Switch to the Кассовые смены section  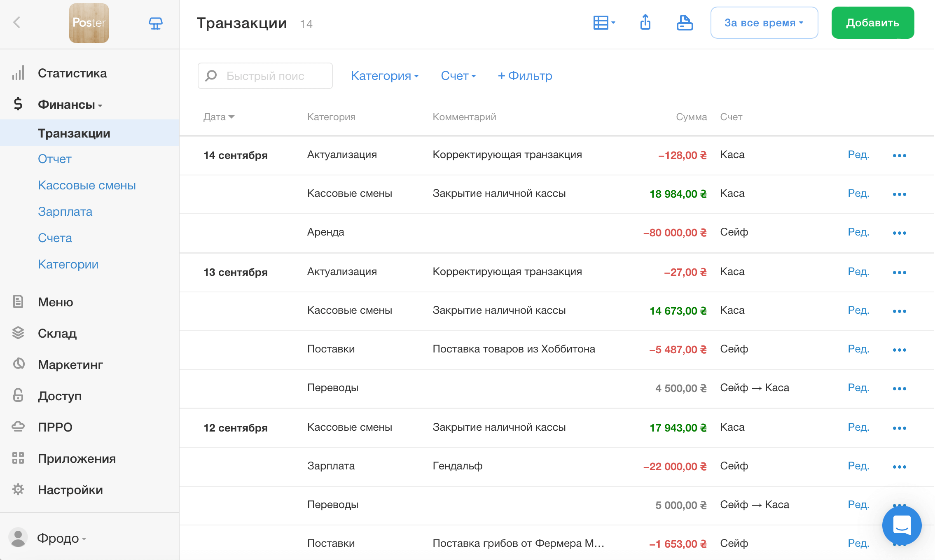pos(86,185)
